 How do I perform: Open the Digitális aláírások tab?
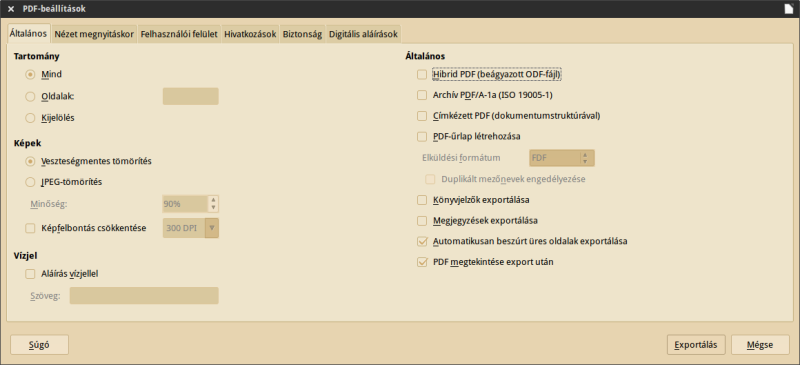[363, 34]
